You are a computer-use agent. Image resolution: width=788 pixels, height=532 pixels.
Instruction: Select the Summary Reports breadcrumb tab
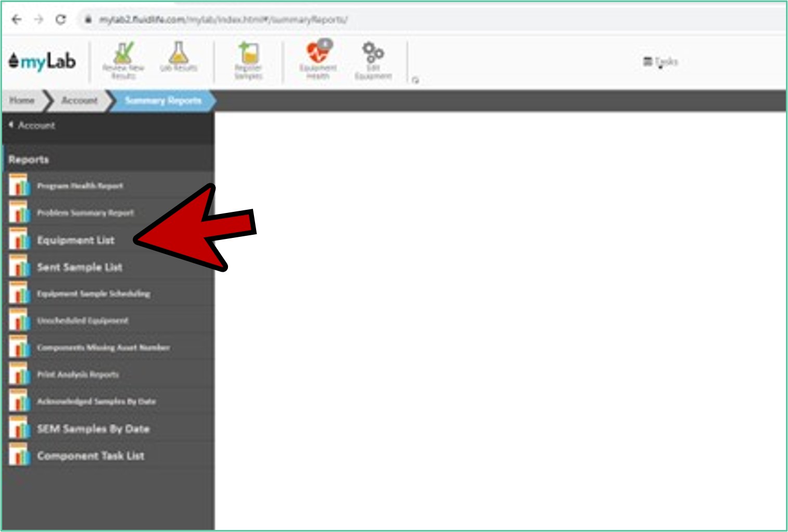(163, 100)
